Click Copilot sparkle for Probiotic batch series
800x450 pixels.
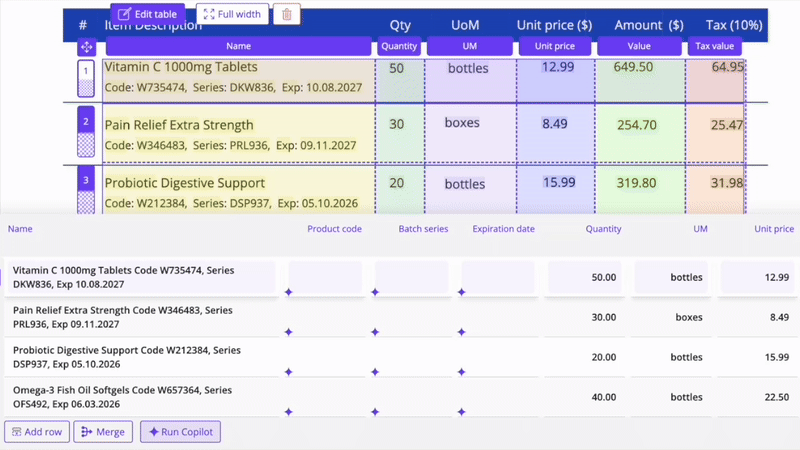pos(375,372)
